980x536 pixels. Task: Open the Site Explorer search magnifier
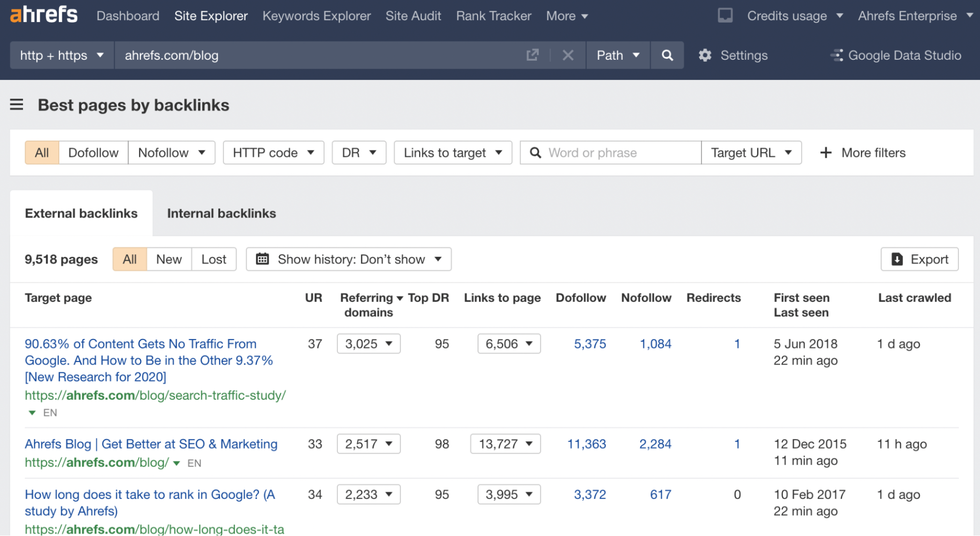click(667, 55)
